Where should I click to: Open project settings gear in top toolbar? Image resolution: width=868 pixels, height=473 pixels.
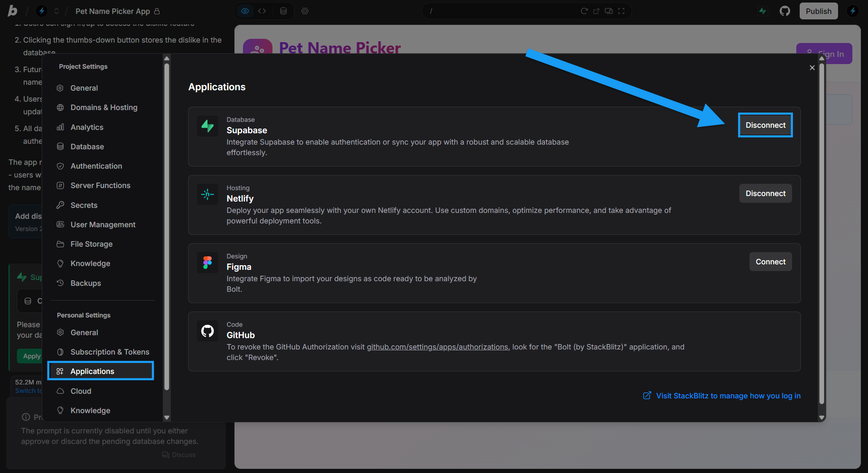click(x=305, y=11)
